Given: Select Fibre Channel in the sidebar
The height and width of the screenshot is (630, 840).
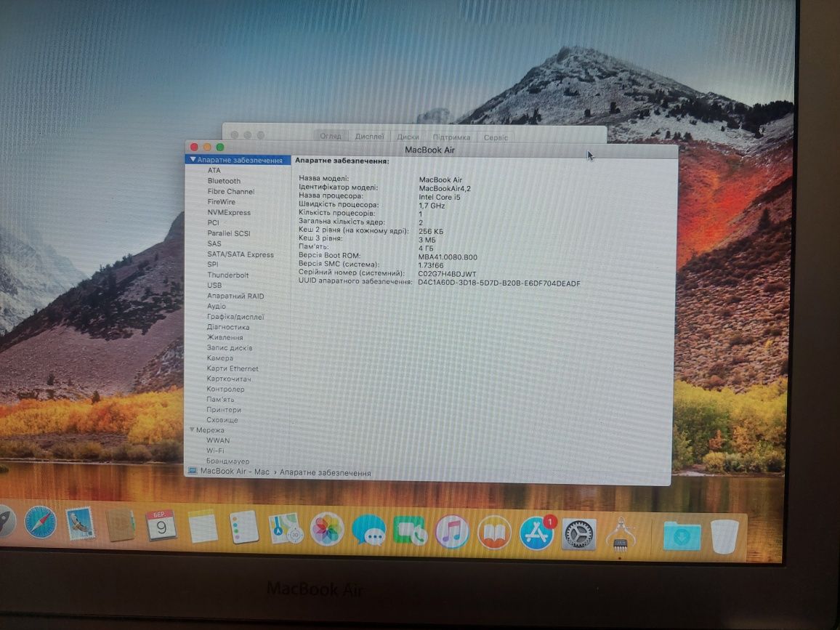Looking at the screenshot, I should [231, 191].
